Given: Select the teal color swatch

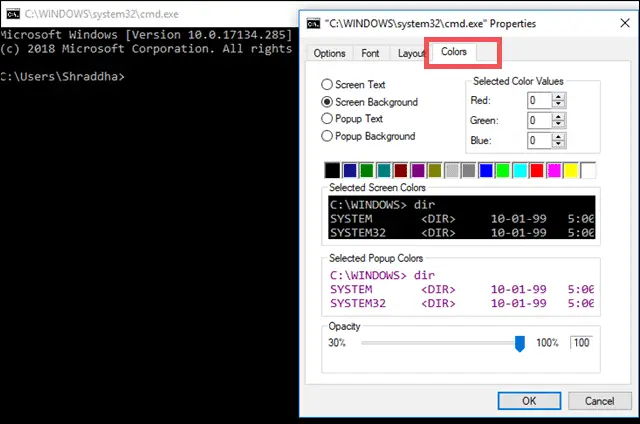Looking at the screenshot, I should coord(384,170).
